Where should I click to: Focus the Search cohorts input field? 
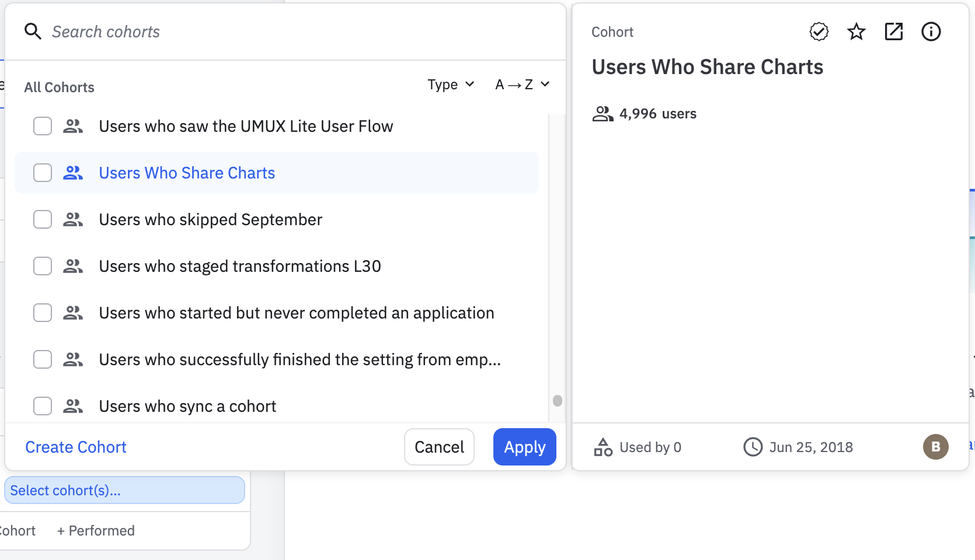pos(292,32)
